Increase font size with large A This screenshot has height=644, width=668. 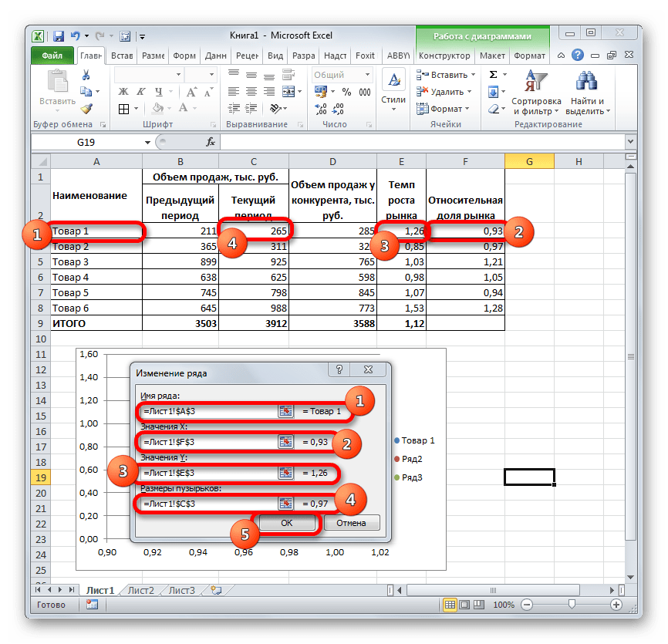(191, 92)
